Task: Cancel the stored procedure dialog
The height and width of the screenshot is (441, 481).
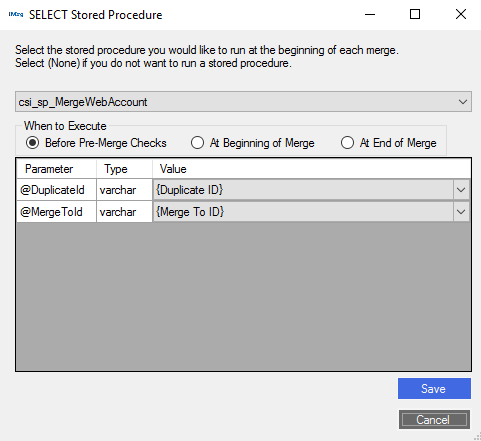Action: 434,419
